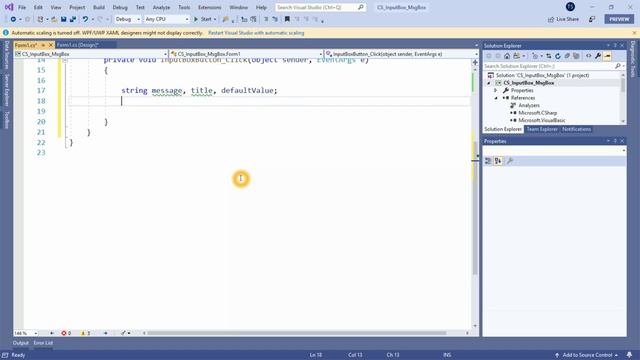Click the search magnifier in Solution Explorer
640x360 pixels.
[x=618, y=66]
